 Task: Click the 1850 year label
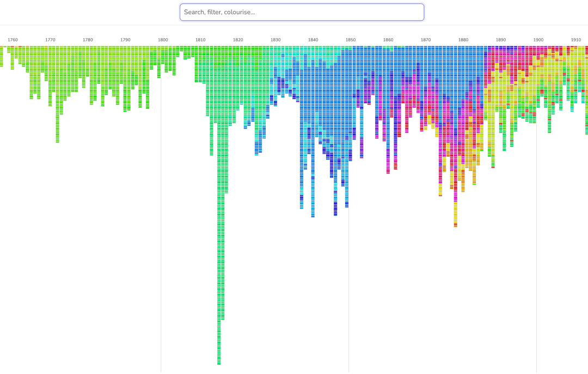(x=351, y=40)
